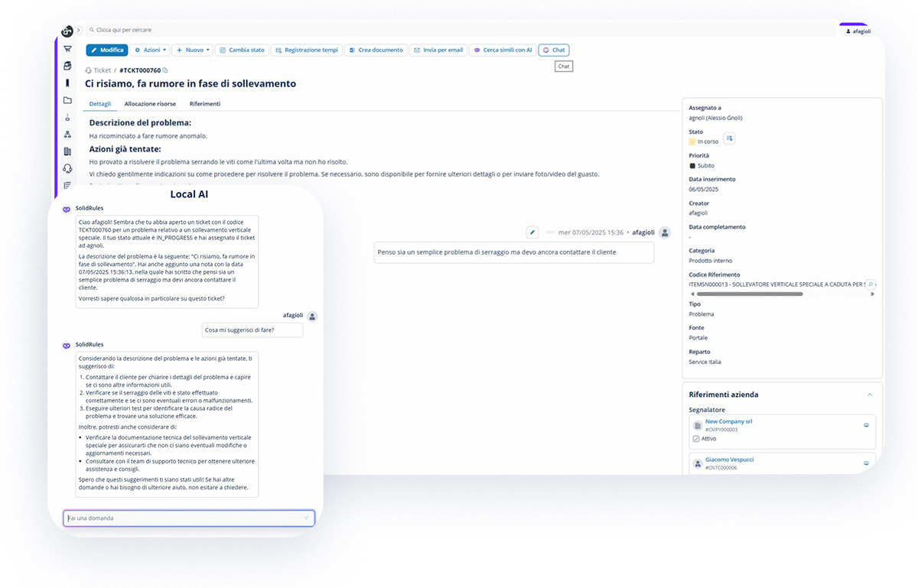Viewport: 918px width, 588px height.
Task: Click the Modifica button
Action: coord(106,50)
